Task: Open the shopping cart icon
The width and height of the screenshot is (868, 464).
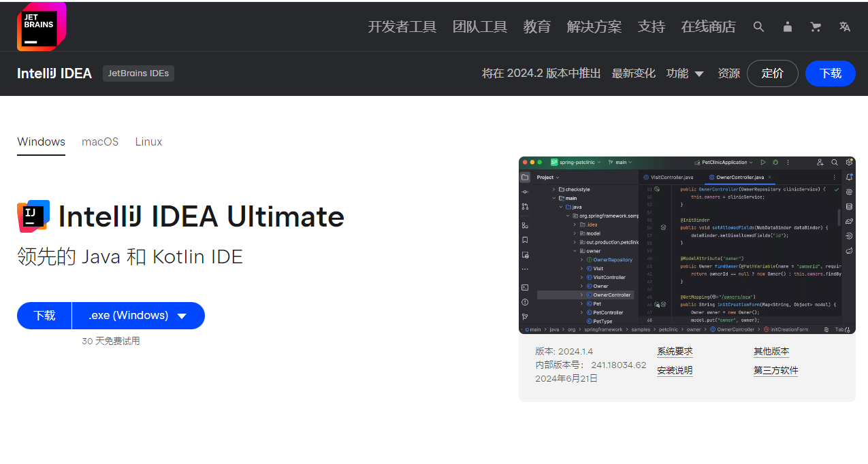Action: pyautogui.click(x=816, y=27)
